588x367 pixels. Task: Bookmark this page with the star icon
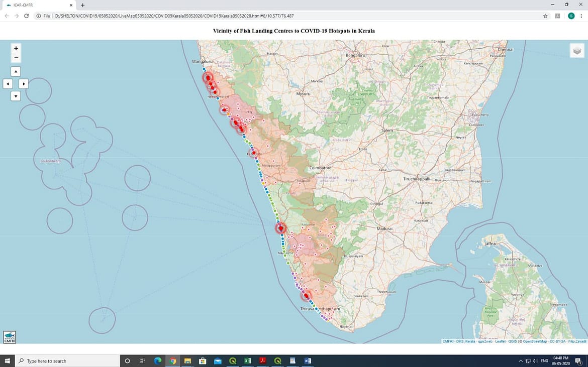(x=545, y=16)
